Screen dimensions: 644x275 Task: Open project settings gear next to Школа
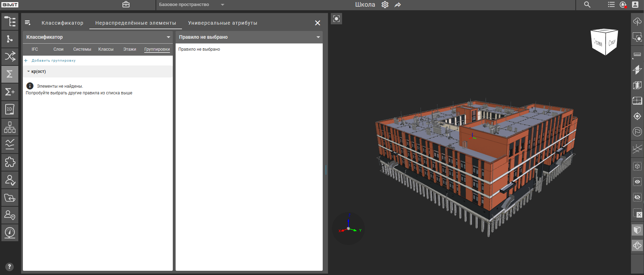click(x=385, y=5)
